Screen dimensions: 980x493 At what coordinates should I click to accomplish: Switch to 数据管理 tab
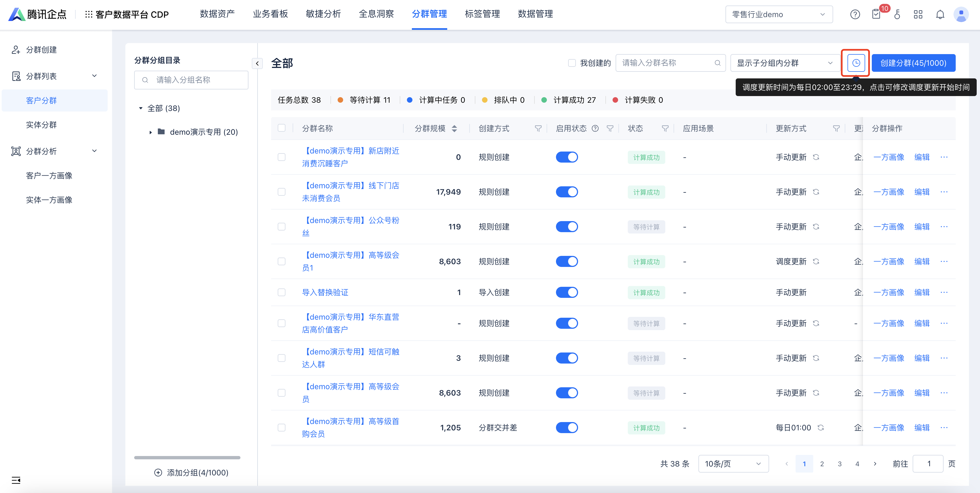(535, 14)
